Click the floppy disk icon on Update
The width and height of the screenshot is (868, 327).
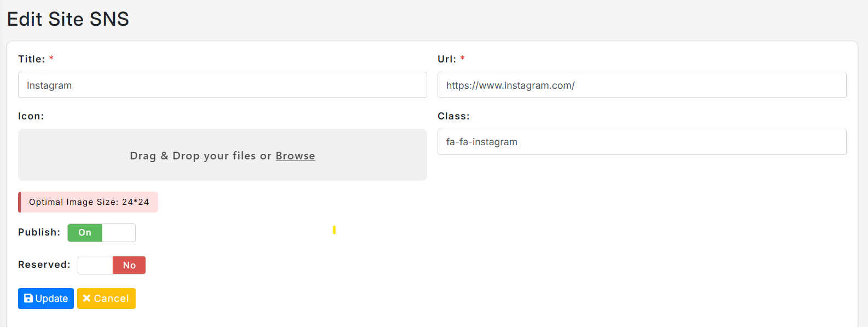point(28,299)
